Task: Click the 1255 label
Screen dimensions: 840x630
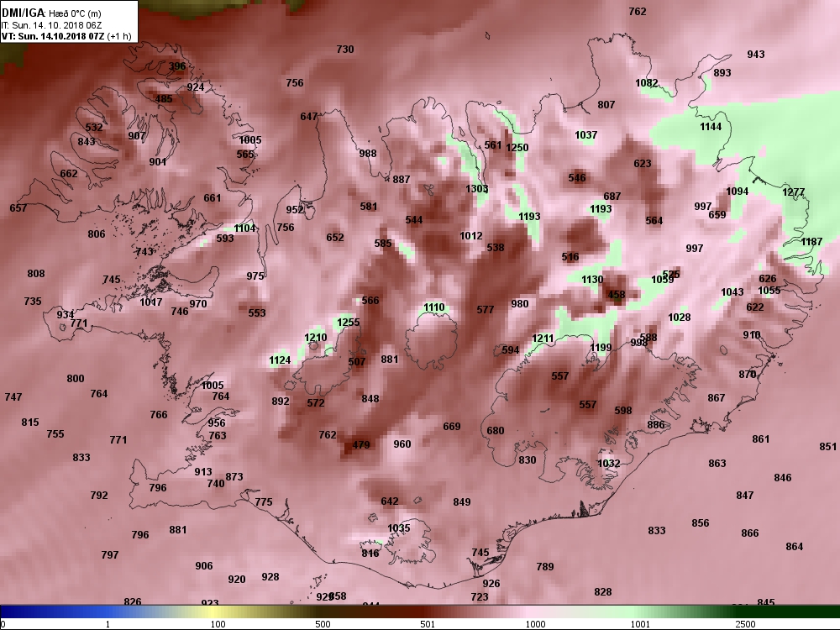Action: click(349, 323)
